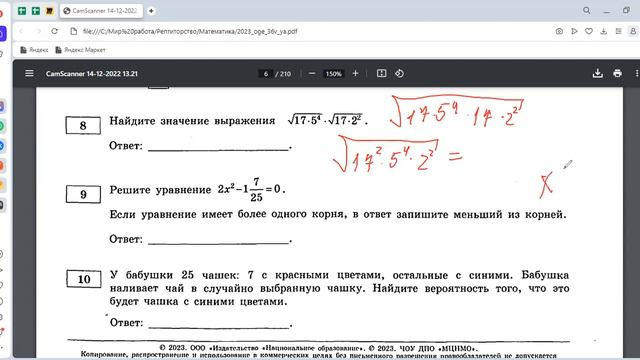The image size is (640, 360).
Task: Switch to first green pinned tab
Action: (x=22, y=11)
